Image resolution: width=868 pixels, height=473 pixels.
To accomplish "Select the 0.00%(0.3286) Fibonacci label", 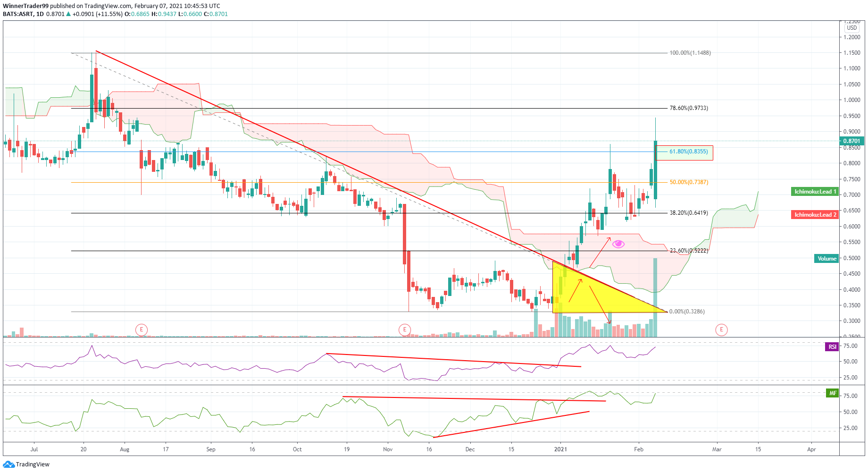I will (x=687, y=312).
